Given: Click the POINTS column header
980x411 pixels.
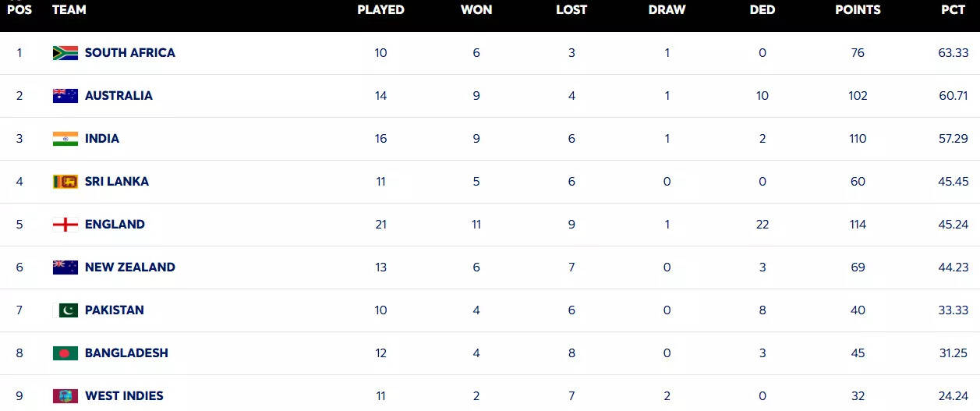Looking at the screenshot, I should pyautogui.click(x=858, y=10).
